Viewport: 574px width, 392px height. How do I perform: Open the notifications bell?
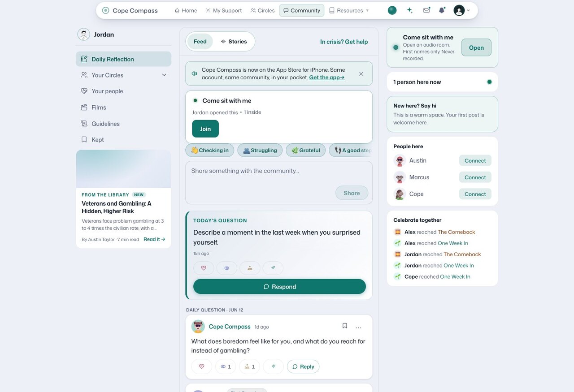tap(442, 10)
